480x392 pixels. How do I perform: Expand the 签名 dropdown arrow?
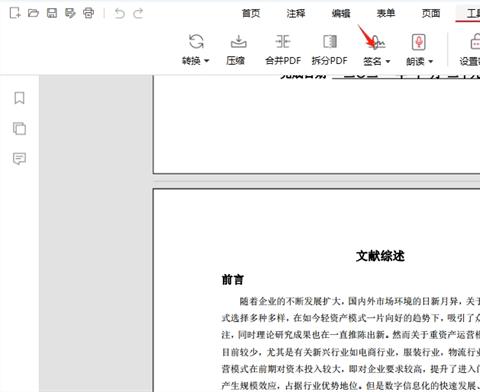[388, 61]
